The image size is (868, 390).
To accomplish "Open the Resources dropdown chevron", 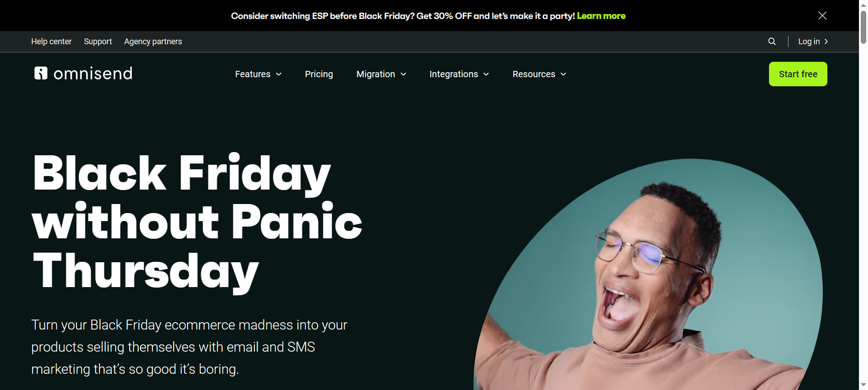I will click(x=563, y=74).
